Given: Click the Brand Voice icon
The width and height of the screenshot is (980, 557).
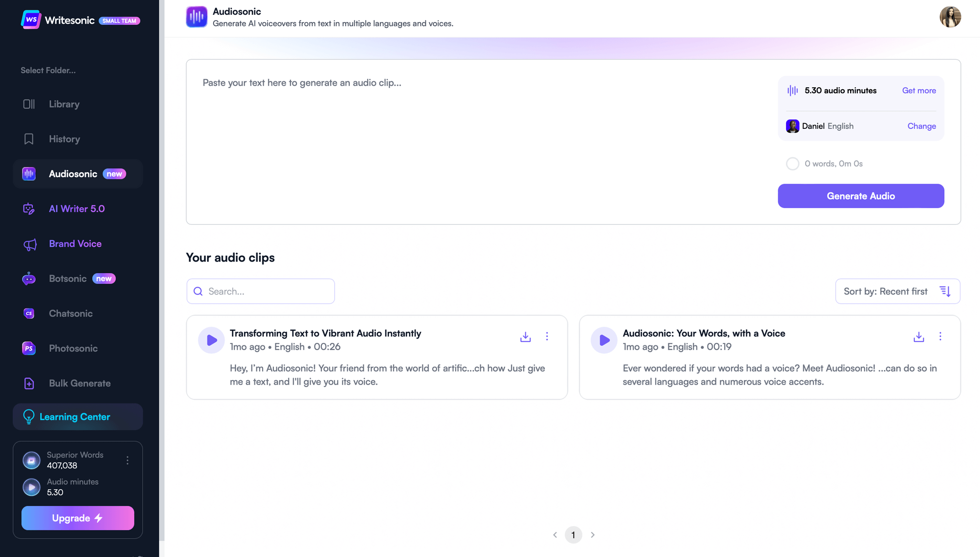Looking at the screenshot, I should tap(29, 243).
